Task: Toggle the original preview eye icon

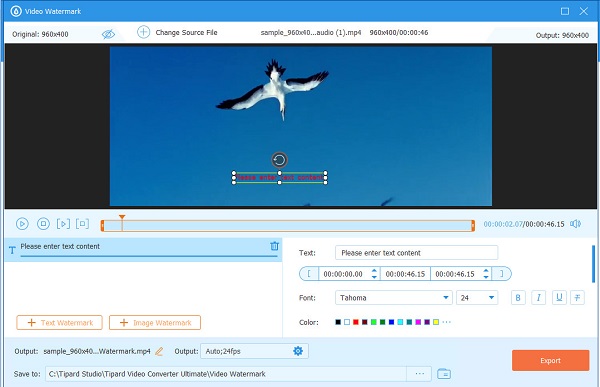Action: pyautogui.click(x=108, y=34)
